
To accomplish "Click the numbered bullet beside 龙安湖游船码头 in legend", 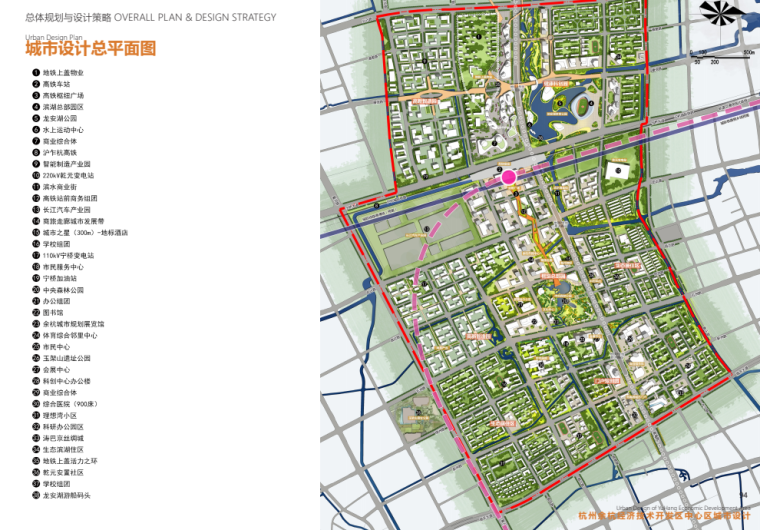I will [35, 495].
